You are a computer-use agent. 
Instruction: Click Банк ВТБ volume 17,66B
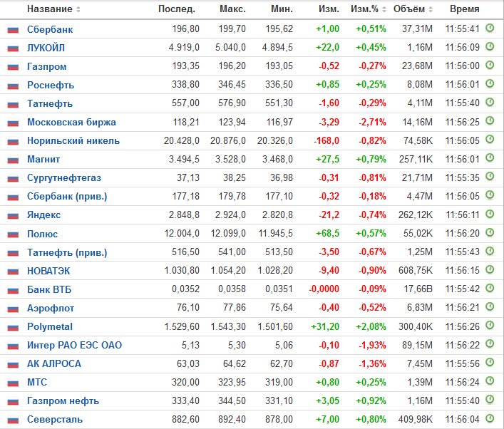[x=418, y=289]
